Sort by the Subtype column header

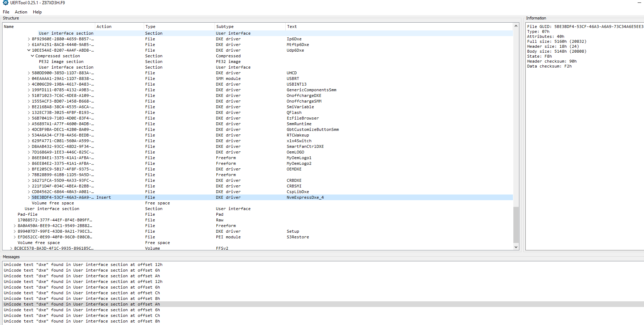(250, 27)
